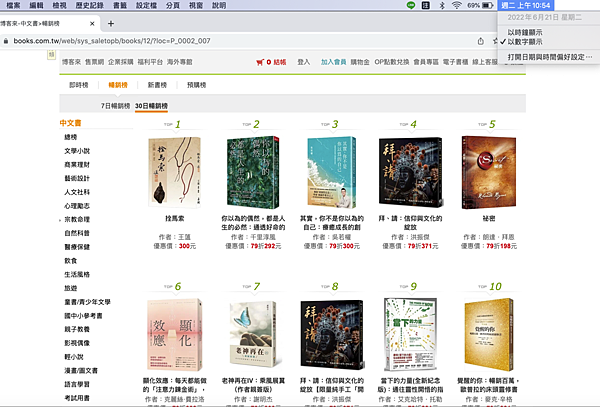Click the share icon in address bar

(481, 41)
